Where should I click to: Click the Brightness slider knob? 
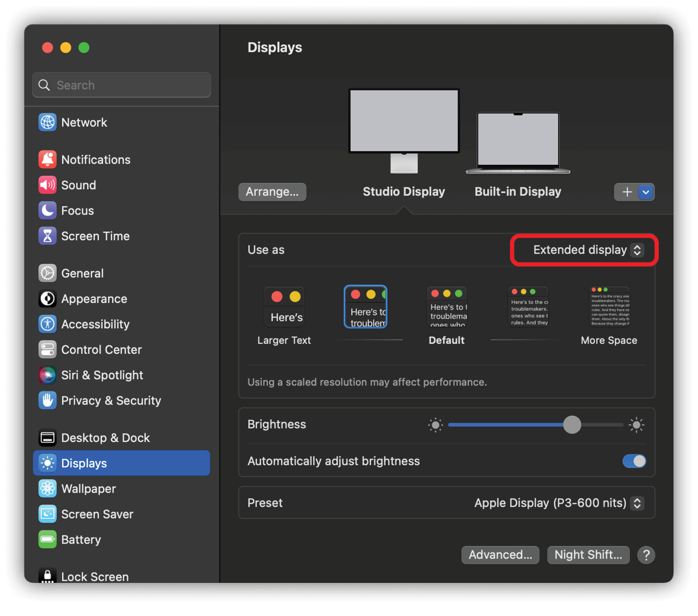point(572,424)
